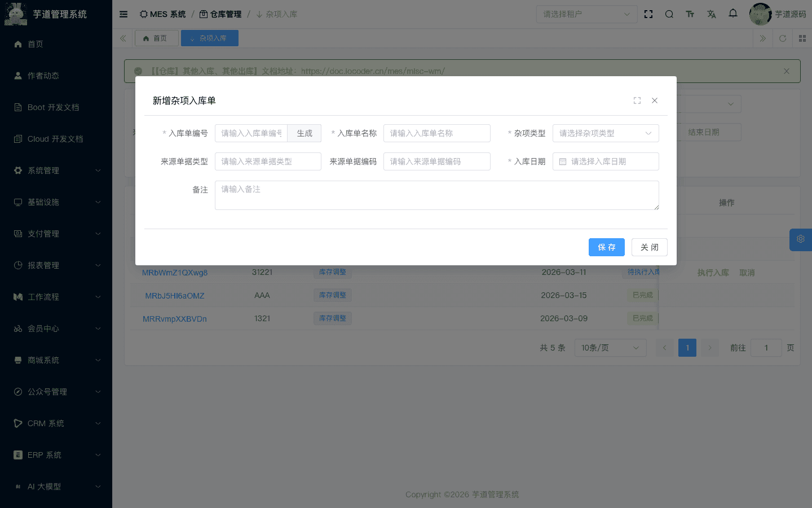Click the font size (Tt) icon

click(x=690, y=14)
